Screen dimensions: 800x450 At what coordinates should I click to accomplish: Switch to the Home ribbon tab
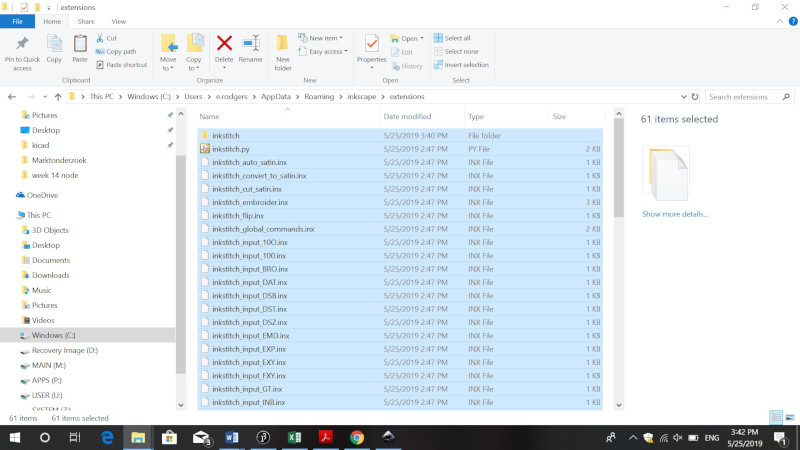[52, 21]
